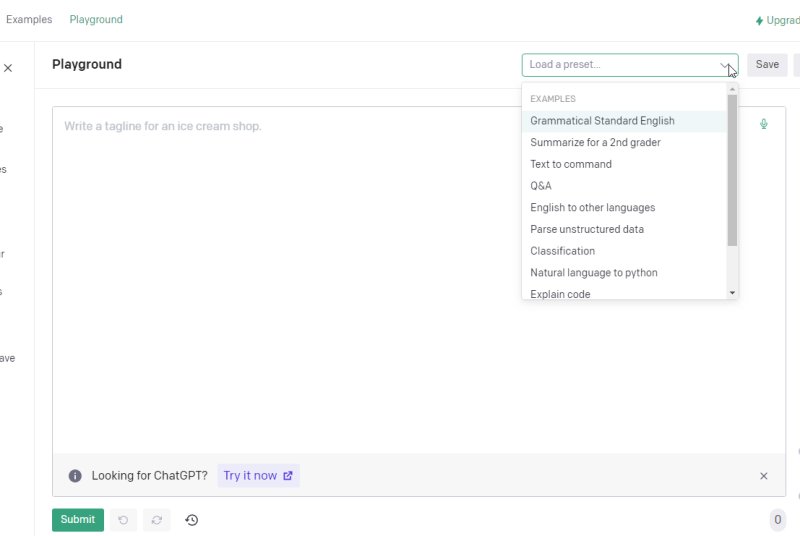Viewport: 800px width, 536px height.
Task: Close the sidebar with the X icon
Action: pyautogui.click(x=8, y=68)
